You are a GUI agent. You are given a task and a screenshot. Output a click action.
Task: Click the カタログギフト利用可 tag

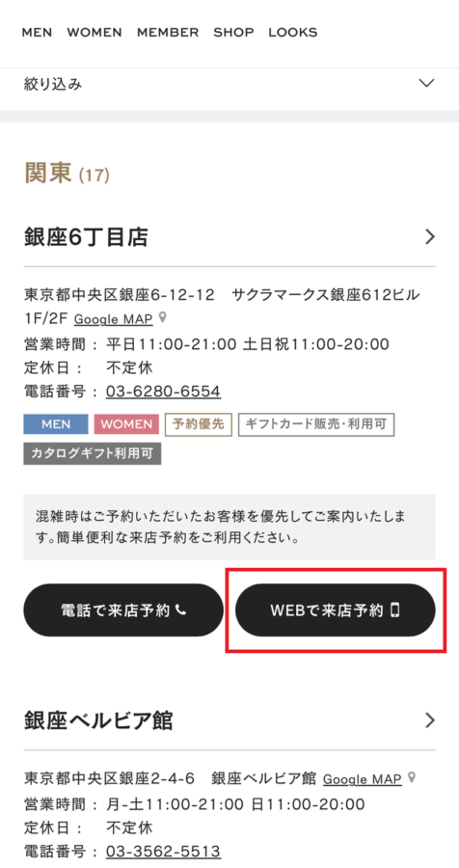[92, 453]
